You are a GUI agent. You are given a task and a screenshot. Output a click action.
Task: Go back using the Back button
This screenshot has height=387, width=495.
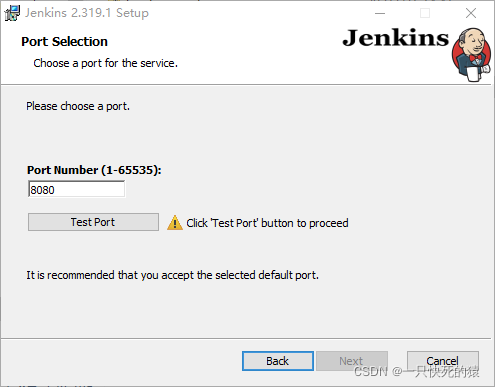tap(278, 361)
